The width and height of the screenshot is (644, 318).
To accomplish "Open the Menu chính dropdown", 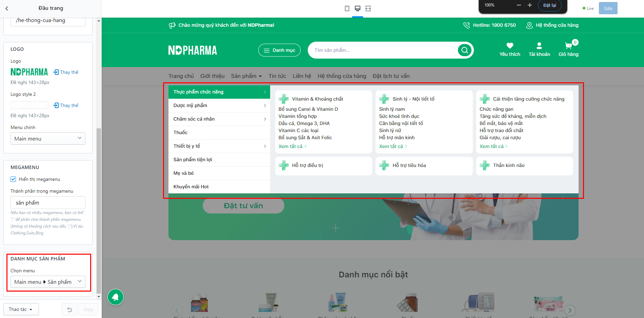I will coord(48,139).
